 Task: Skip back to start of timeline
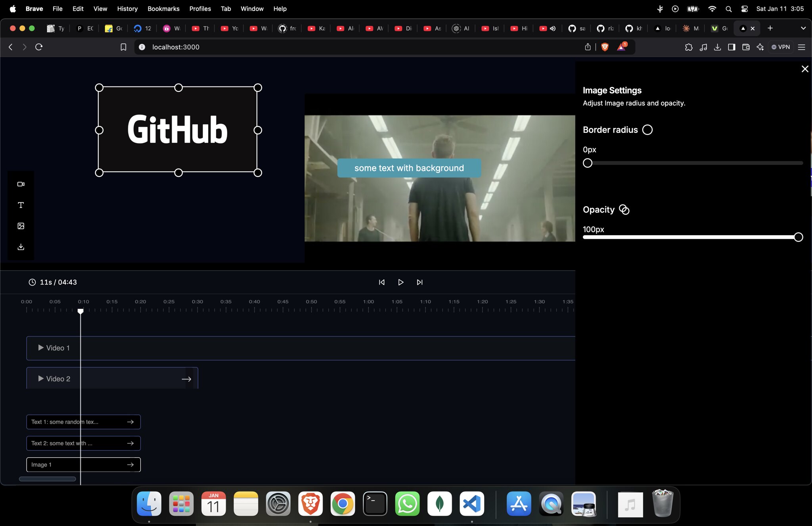(382, 282)
